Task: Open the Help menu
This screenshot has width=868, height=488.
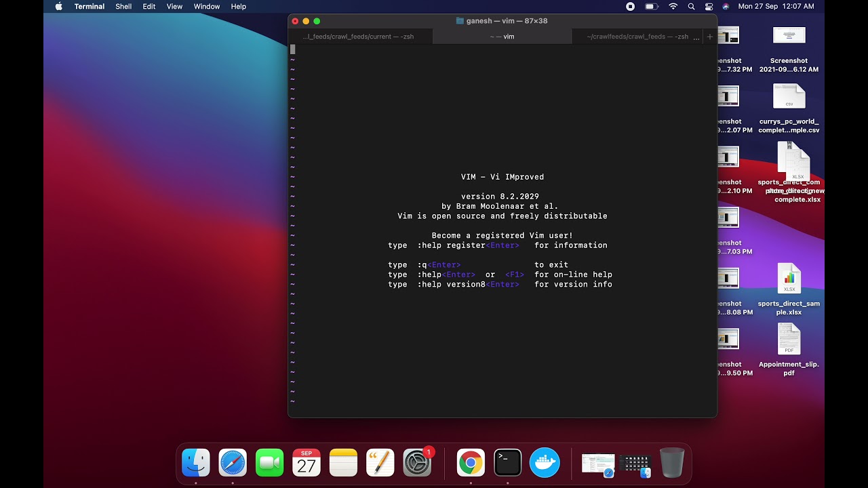Action: pos(239,6)
